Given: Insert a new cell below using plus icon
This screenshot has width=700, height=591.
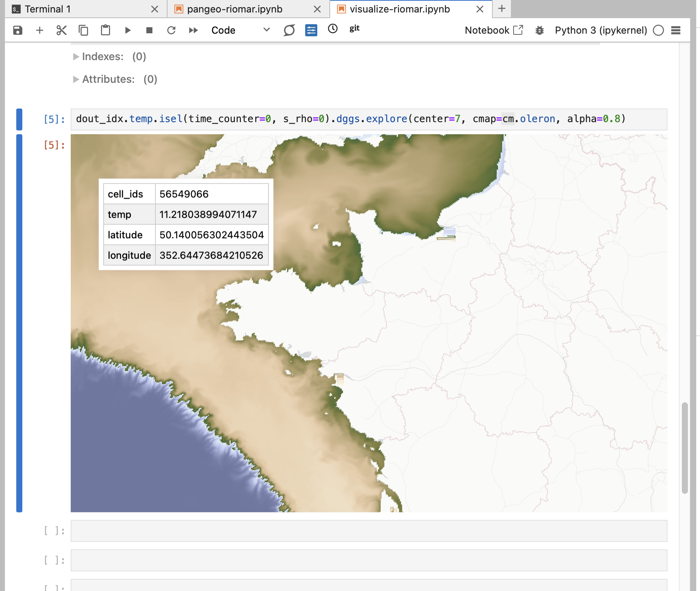Looking at the screenshot, I should click(x=40, y=30).
